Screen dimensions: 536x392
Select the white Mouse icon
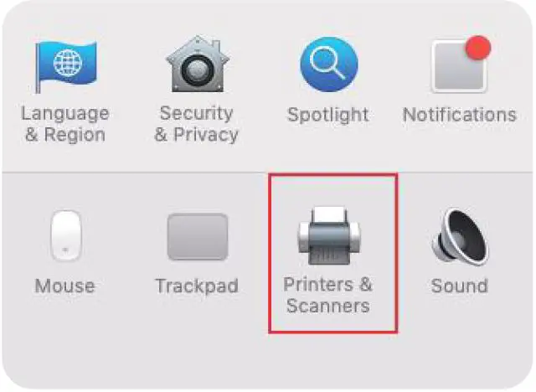[x=65, y=236]
